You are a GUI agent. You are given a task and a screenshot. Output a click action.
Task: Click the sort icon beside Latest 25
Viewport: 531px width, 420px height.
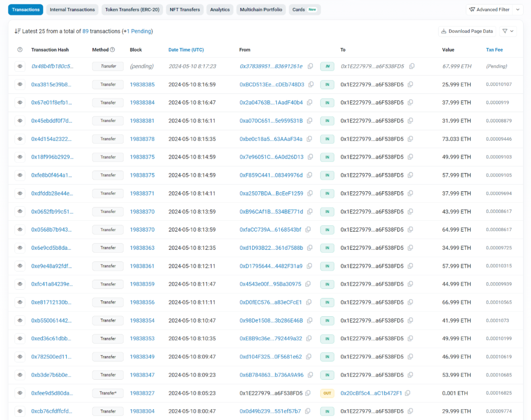point(18,31)
